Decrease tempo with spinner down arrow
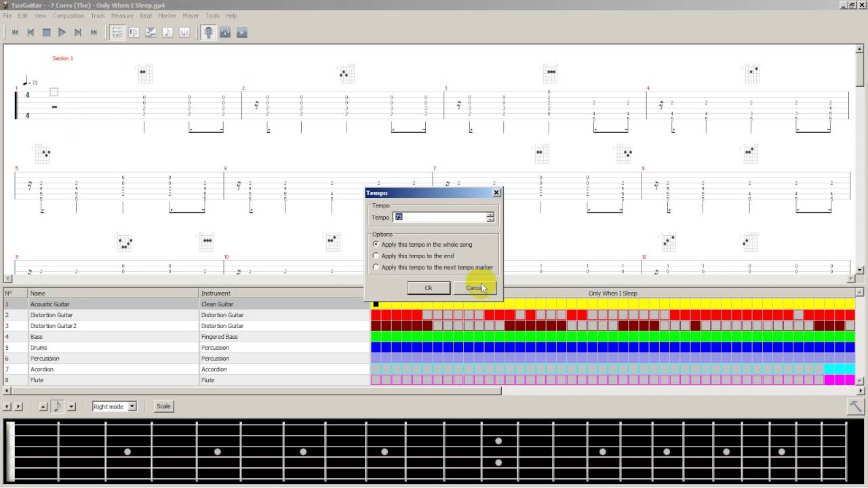Viewport: 868px width, 488px height. (490, 220)
